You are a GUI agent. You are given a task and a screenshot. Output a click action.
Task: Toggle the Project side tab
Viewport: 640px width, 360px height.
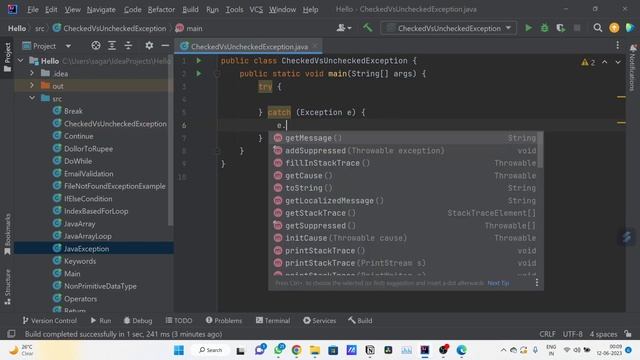[7, 57]
